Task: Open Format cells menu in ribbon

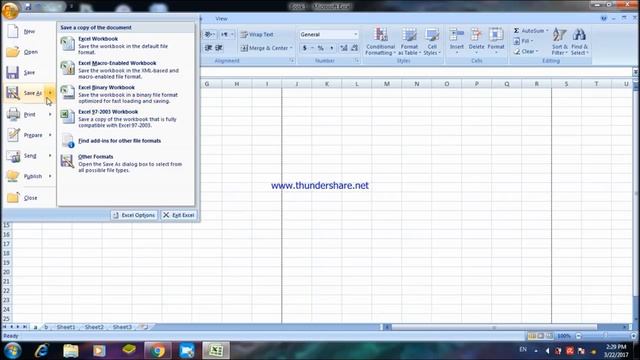Action: [496, 41]
